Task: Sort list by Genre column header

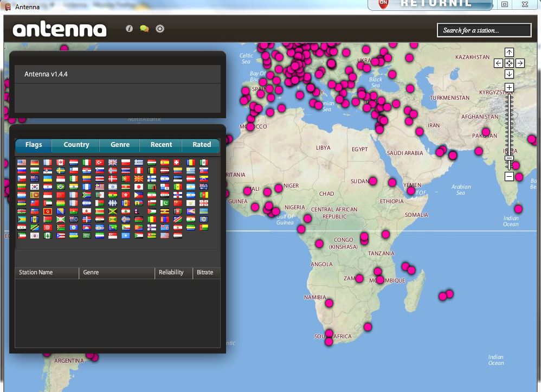Action: (117, 273)
